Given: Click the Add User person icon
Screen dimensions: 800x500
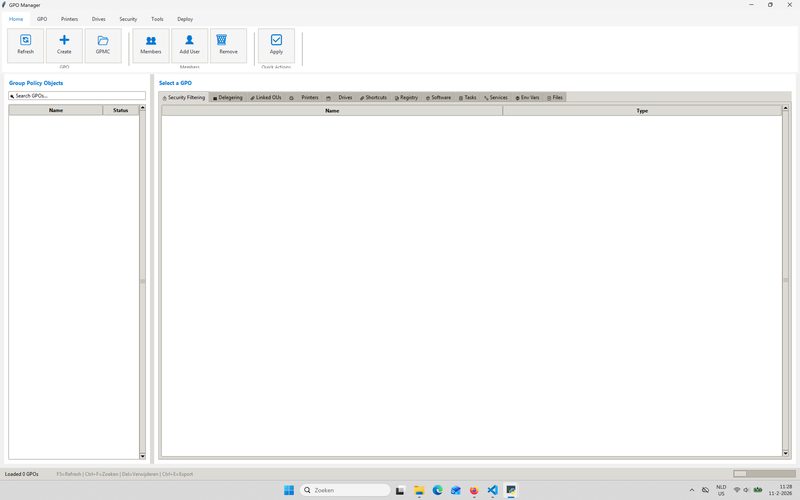Looking at the screenshot, I should click(189, 40).
